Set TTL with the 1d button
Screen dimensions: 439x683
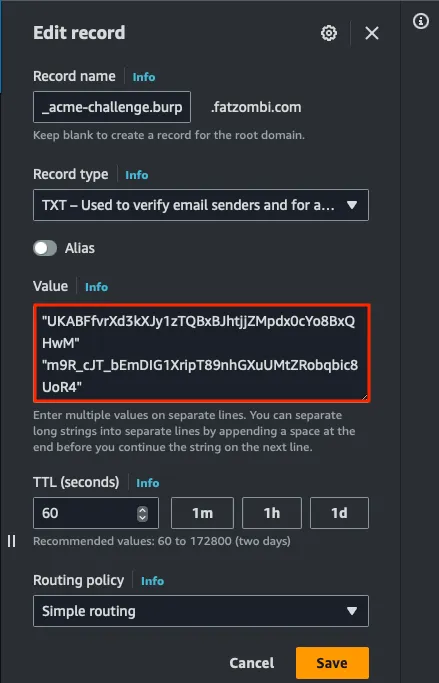339,513
